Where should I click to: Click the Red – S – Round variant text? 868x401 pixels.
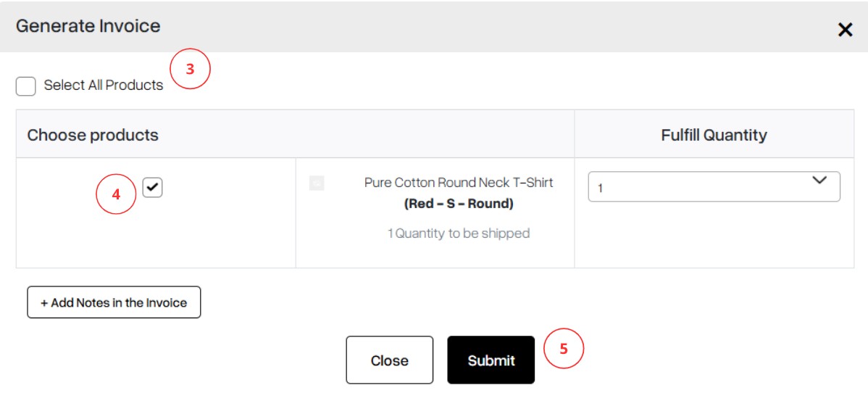click(459, 204)
